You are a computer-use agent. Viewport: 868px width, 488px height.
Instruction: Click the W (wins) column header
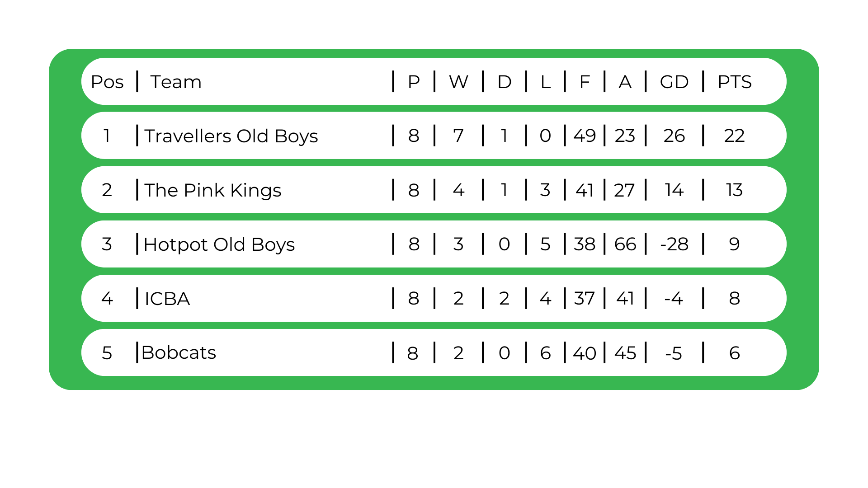[458, 82]
